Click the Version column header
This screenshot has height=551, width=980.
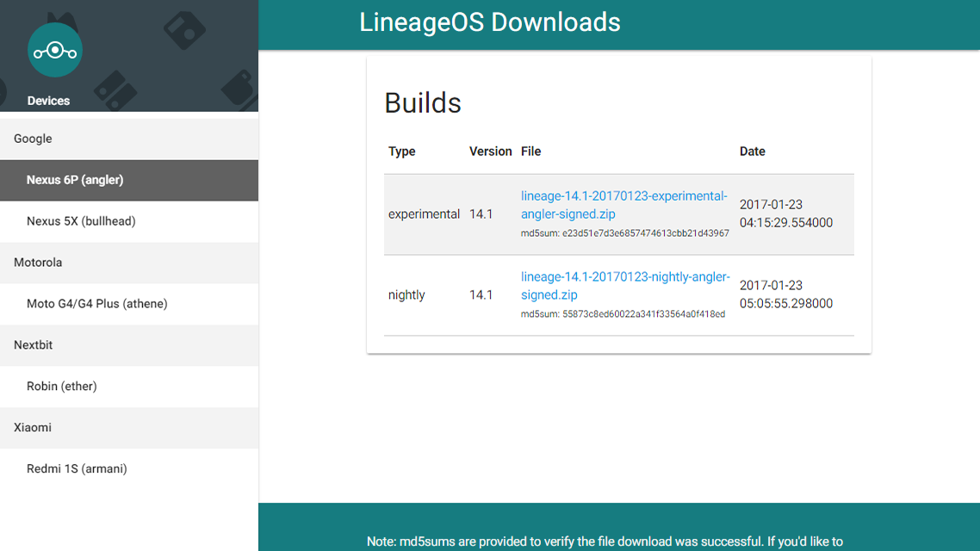[491, 152]
